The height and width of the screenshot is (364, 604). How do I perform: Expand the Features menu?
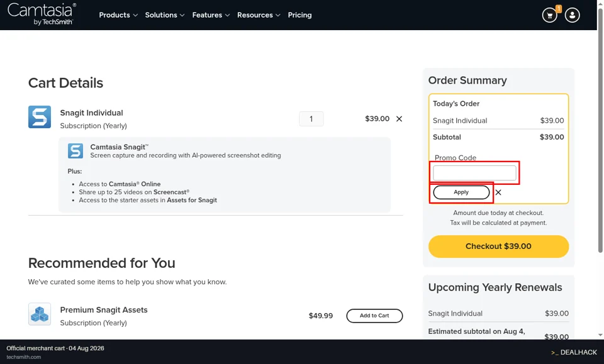211,15
